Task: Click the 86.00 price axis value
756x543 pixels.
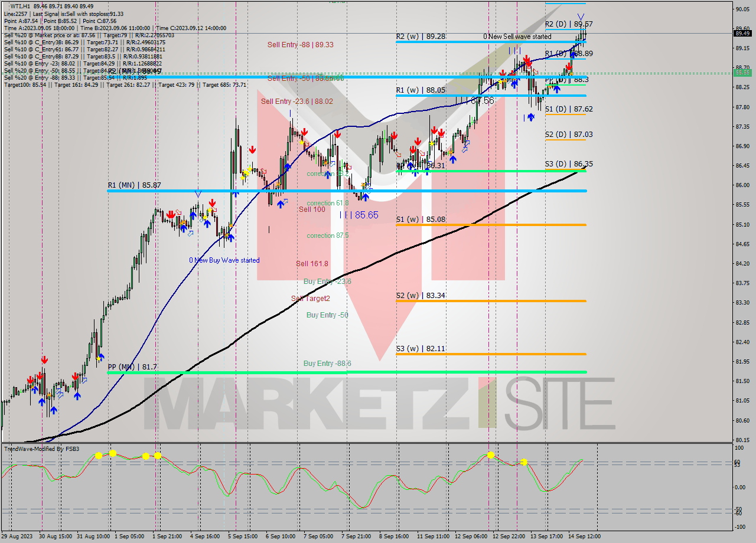Action: 742,185
